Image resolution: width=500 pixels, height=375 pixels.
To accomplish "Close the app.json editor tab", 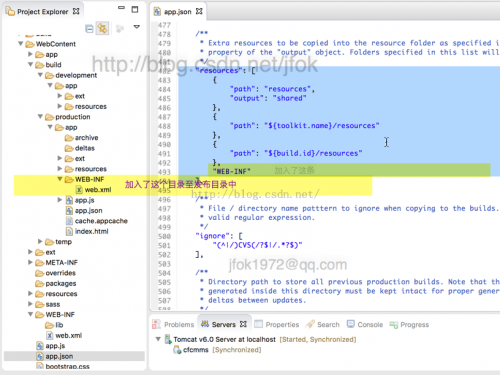I will pyautogui.click(x=199, y=11).
